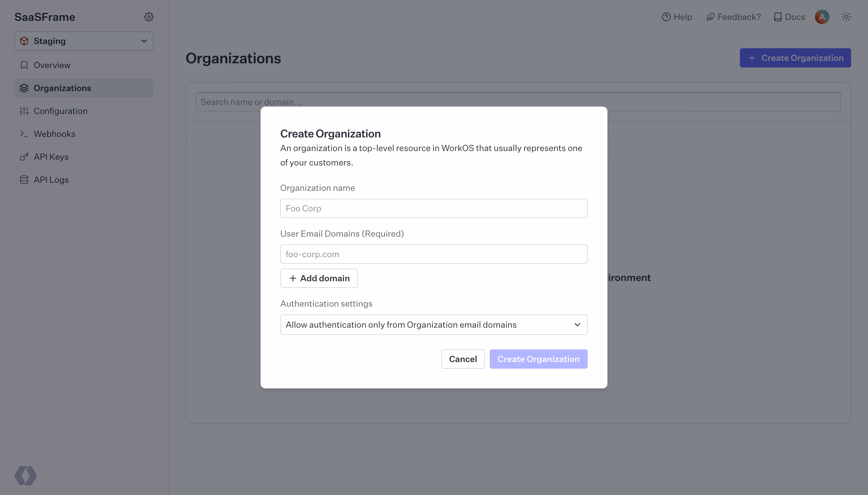Open the Docs link text
Image resolution: width=868 pixels, height=495 pixels.
point(795,17)
